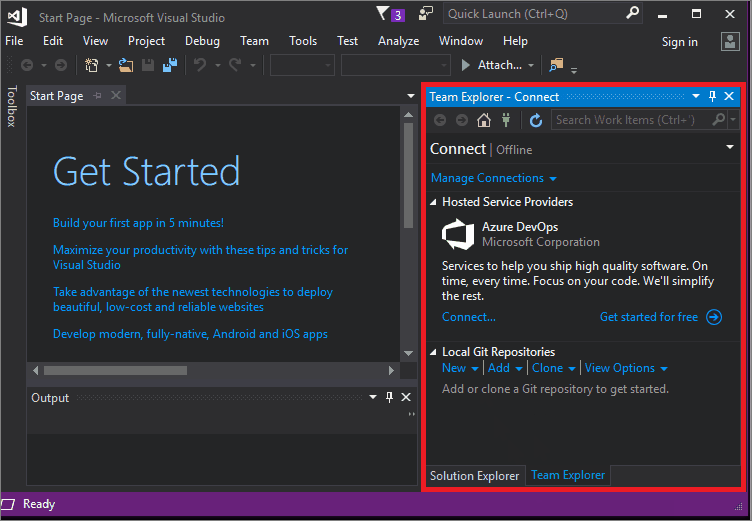Open Team Explorer window position dropdown
Viewport: 752px width, 521px height.
coord(696,96)
